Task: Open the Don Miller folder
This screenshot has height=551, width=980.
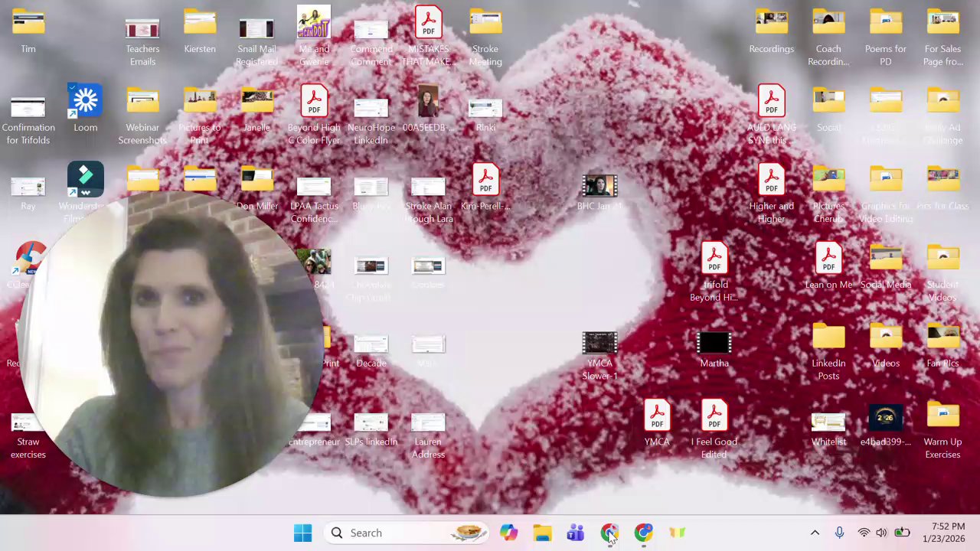Action: point(256,187)
